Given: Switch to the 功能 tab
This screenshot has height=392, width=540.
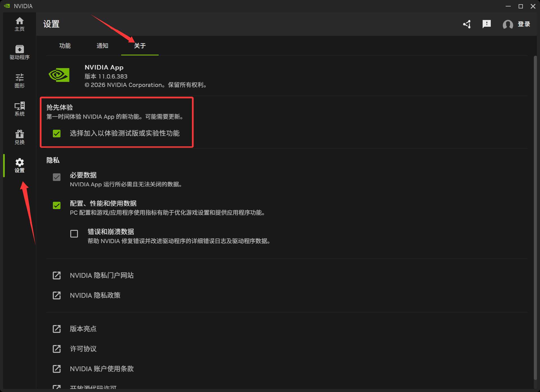Looking at the screenshot, I should click(65, 46).
